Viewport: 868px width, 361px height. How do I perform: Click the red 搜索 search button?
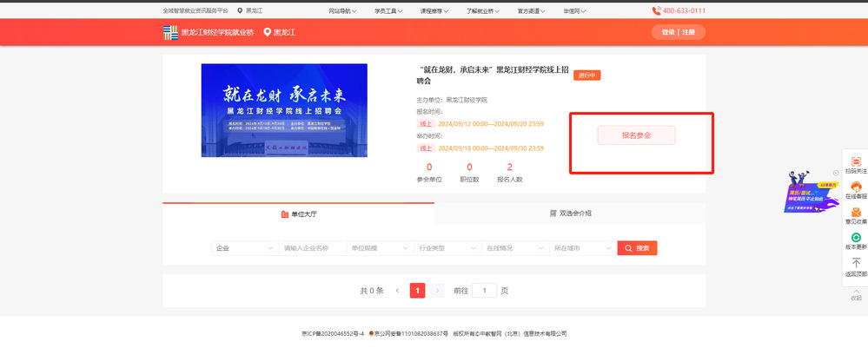coord(637,248)
